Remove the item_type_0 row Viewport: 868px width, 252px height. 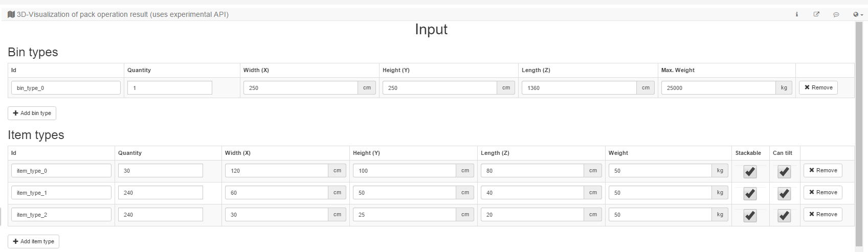click(x=822, y=170)
